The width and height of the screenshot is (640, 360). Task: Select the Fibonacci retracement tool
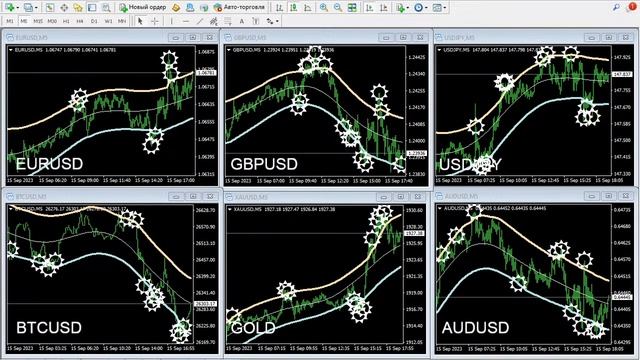coord(228,21)
